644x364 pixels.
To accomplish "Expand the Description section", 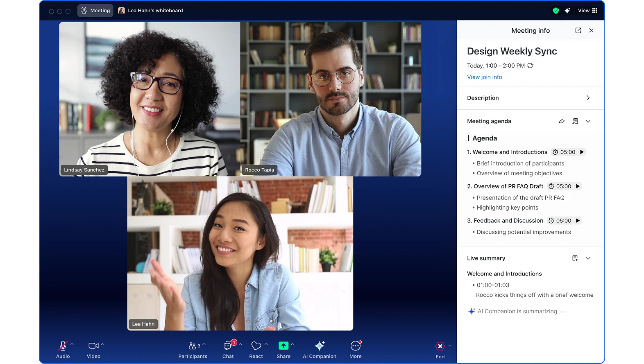I will (588, 98).
